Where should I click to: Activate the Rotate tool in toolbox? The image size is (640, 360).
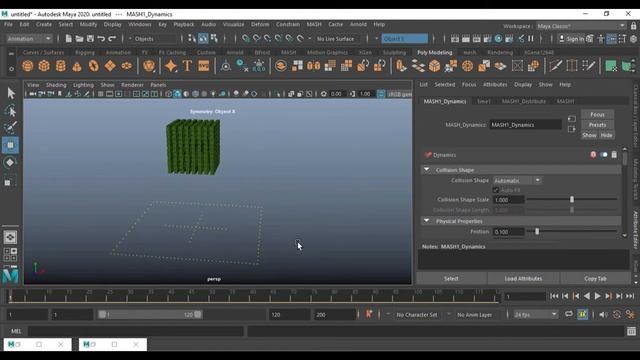click(11, 162)
